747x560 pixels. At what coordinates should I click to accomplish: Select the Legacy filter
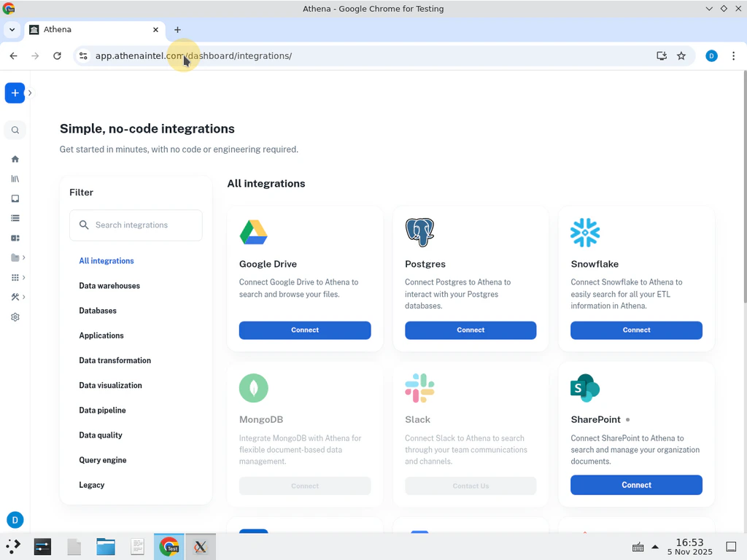tap(91, 485)
